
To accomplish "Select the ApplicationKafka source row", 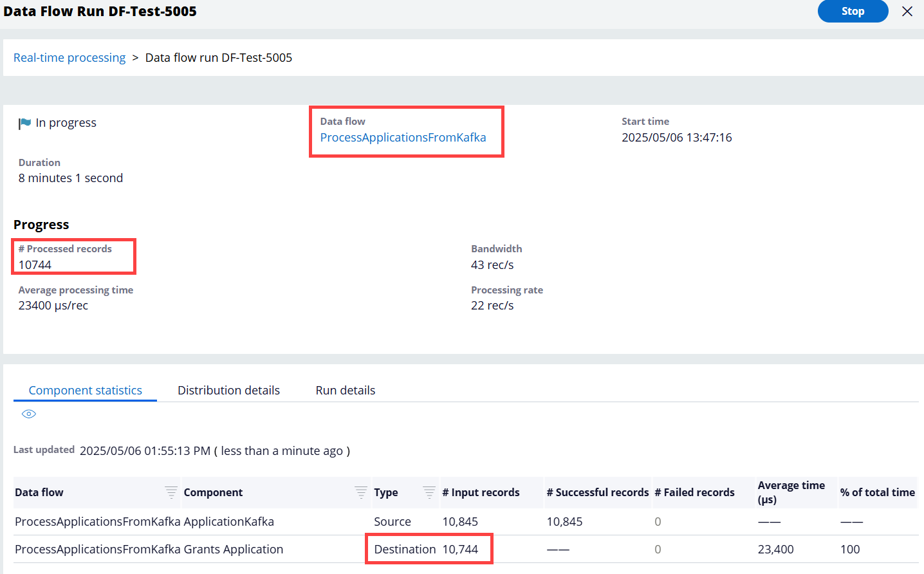I will pos(228,522).
